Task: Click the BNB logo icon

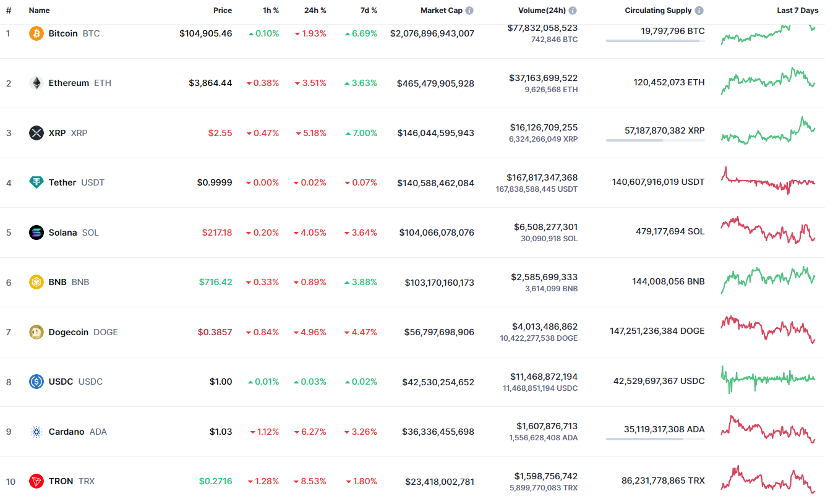Action: tap(36, 282)
